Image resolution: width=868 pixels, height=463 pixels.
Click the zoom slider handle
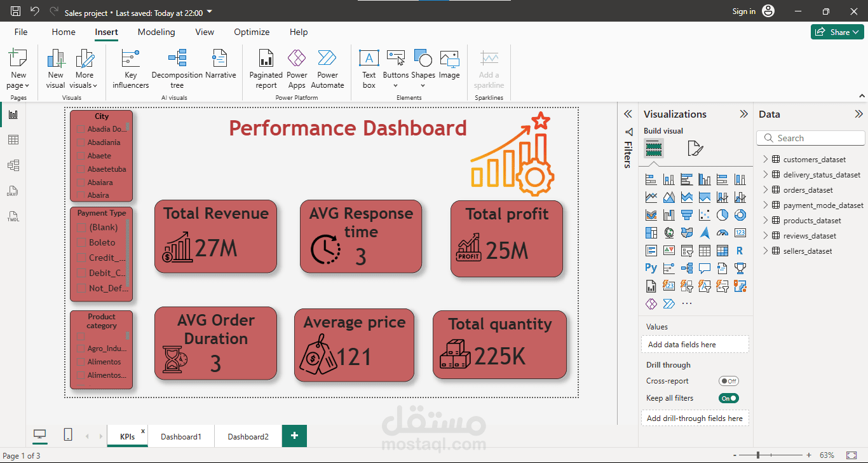pos(759,455)
